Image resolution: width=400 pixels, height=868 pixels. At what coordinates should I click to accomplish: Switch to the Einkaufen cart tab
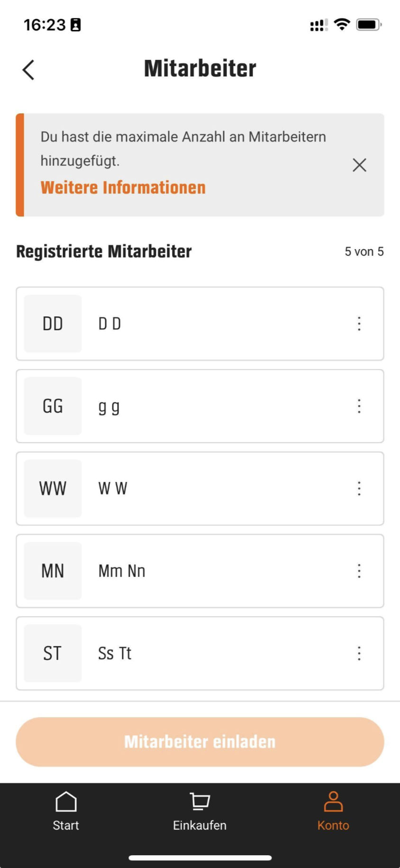click(200, 811)
